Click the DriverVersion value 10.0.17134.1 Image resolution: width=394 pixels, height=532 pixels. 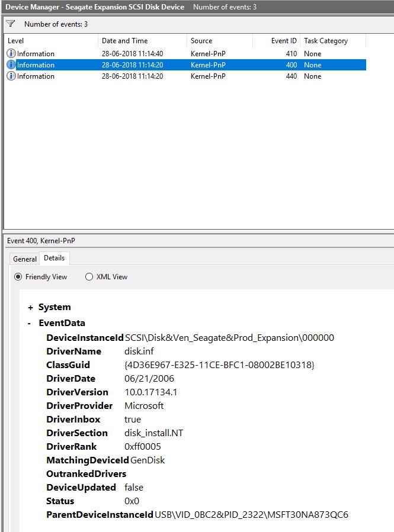[151, 392]
